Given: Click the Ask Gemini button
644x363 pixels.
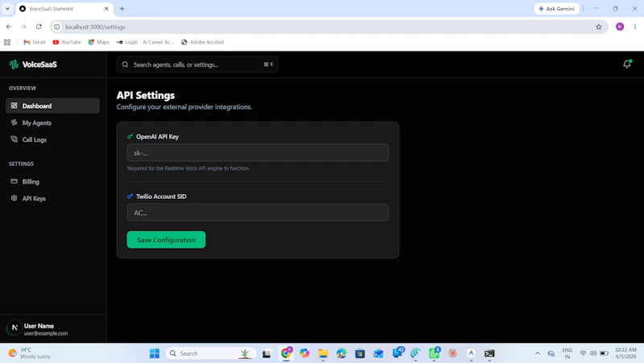Looking at the screenshot, I should (x=556, y=9).
